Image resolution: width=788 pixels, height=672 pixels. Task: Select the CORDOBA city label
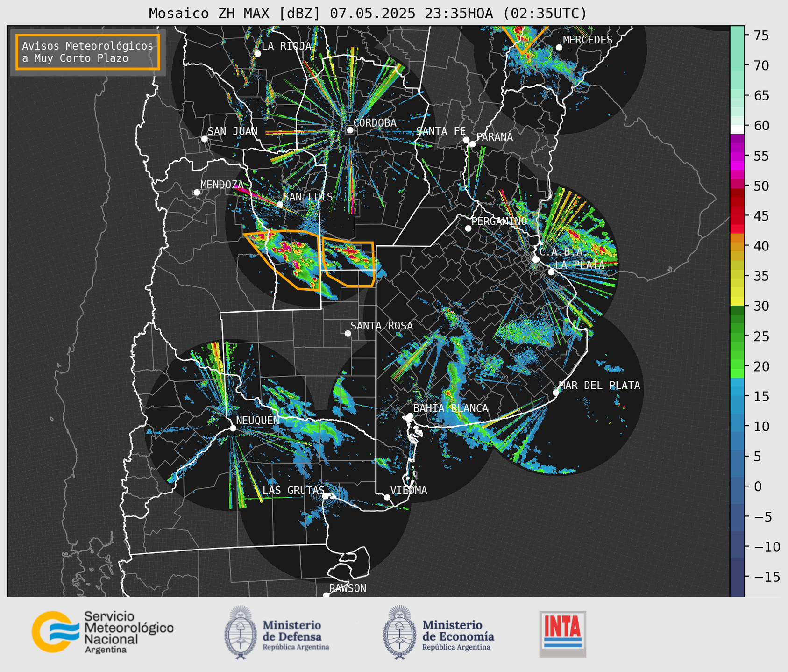(x=375, y=122)
